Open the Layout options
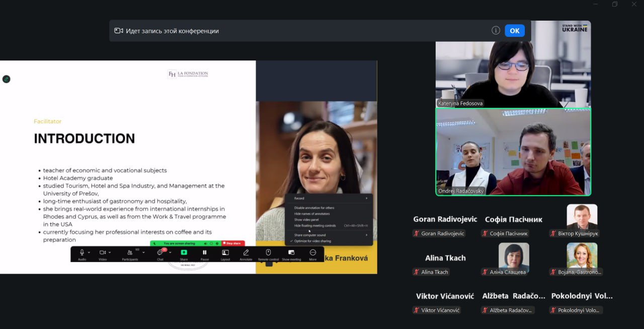644x329 pixels. pyautogui.click(x=225, y=252)
